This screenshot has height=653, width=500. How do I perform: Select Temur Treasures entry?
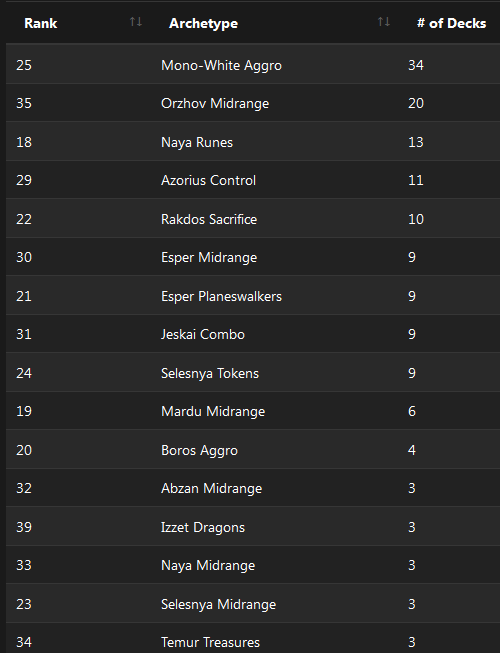pyautogui.click(x=210, y=642)
